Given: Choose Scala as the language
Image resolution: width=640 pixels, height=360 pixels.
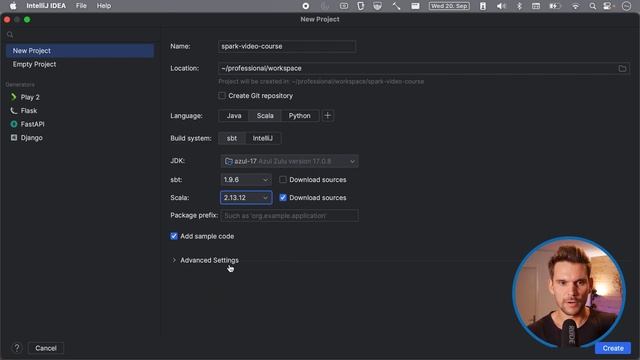Looking at the screenshot, I should (x=265, y=116).
